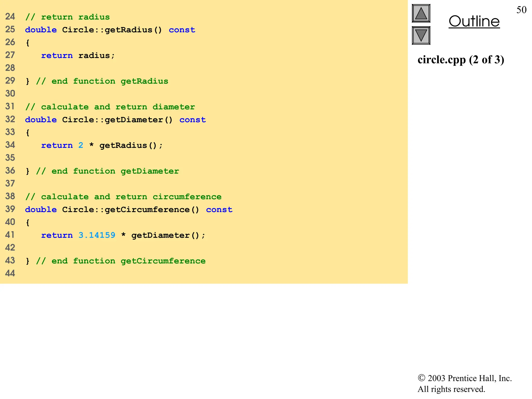Click the '© 2003 Prentice Hall, Inc.' copyright text

tap(465, 378)
